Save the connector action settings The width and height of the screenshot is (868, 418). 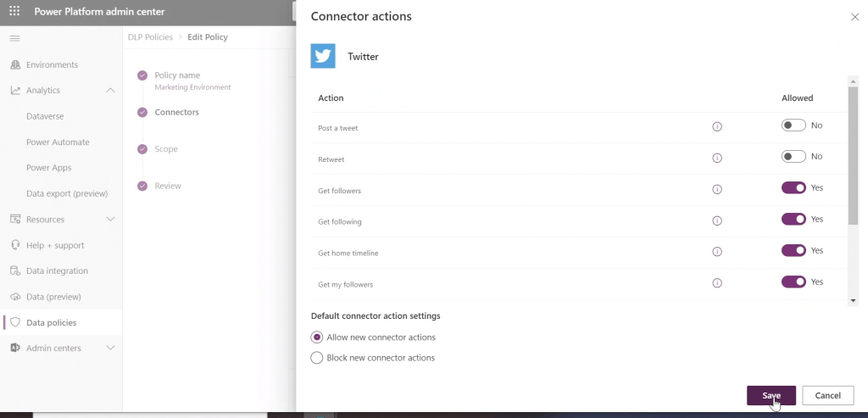[771, 396]
